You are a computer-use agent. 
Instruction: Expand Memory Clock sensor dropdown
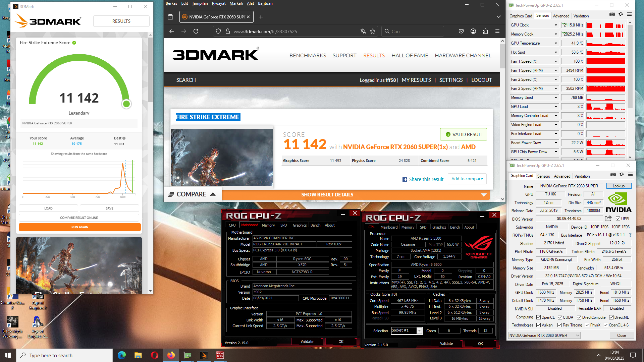pos(556,34)
